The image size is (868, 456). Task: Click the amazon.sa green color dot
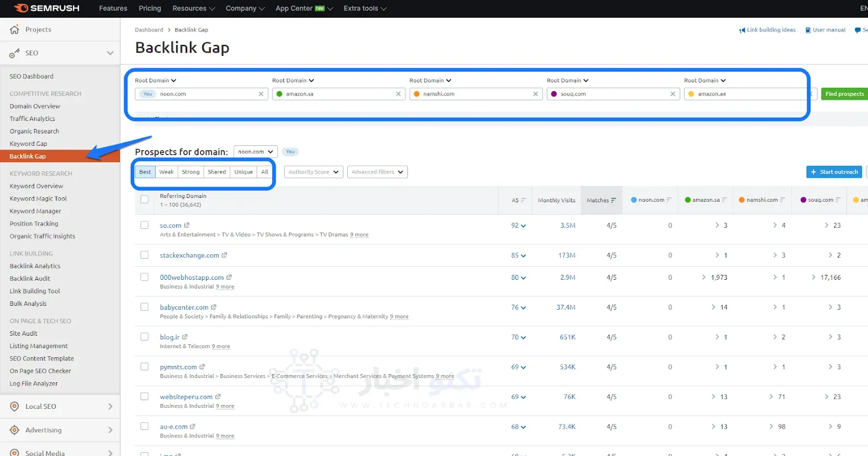pos(279,94)
